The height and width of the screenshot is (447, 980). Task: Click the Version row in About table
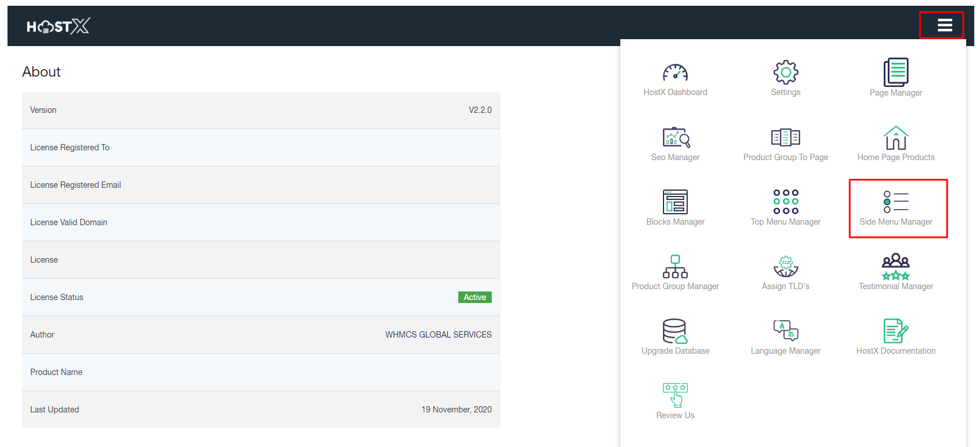point(261,110)
